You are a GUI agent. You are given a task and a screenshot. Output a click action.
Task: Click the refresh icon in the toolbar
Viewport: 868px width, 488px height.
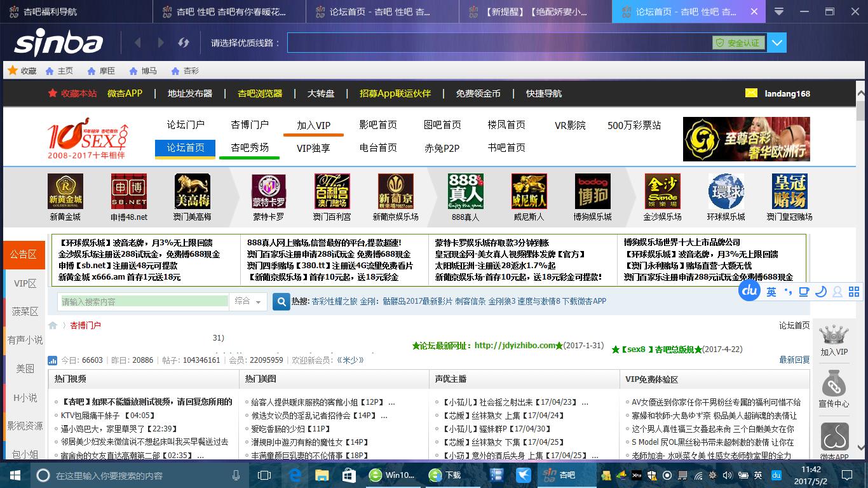pos(184,43)
